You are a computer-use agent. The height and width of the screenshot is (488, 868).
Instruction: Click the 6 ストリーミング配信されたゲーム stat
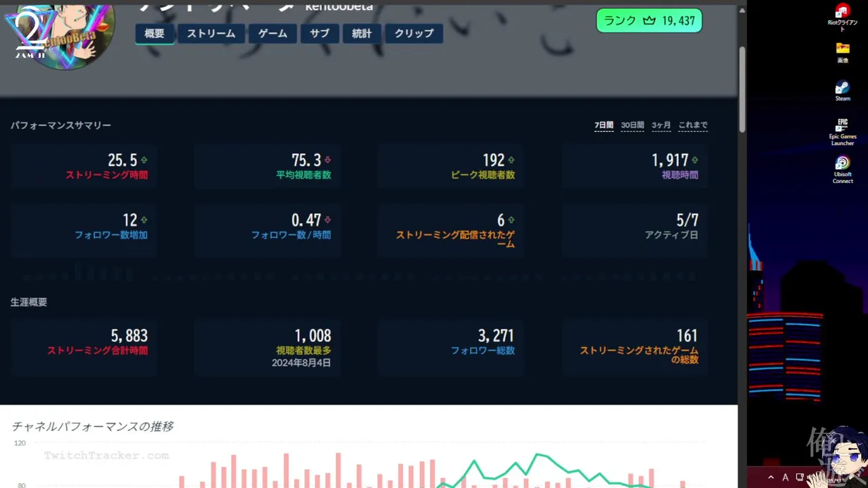pos(451,230)
